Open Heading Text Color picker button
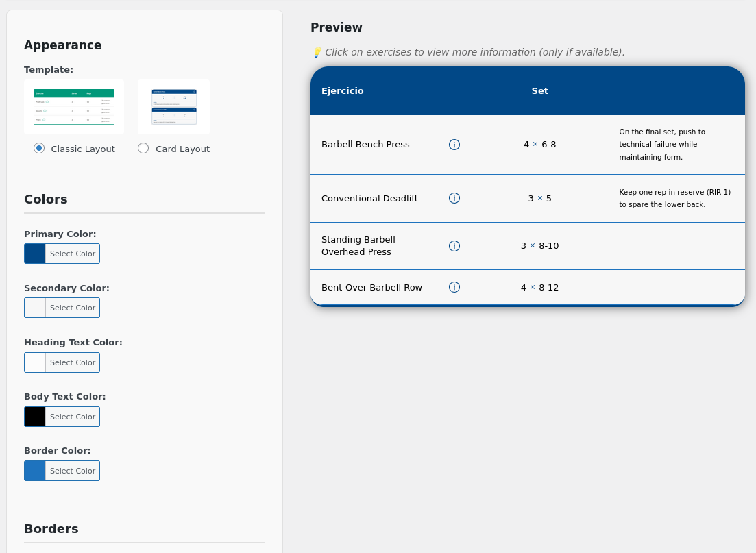 [x=72, y=362]
